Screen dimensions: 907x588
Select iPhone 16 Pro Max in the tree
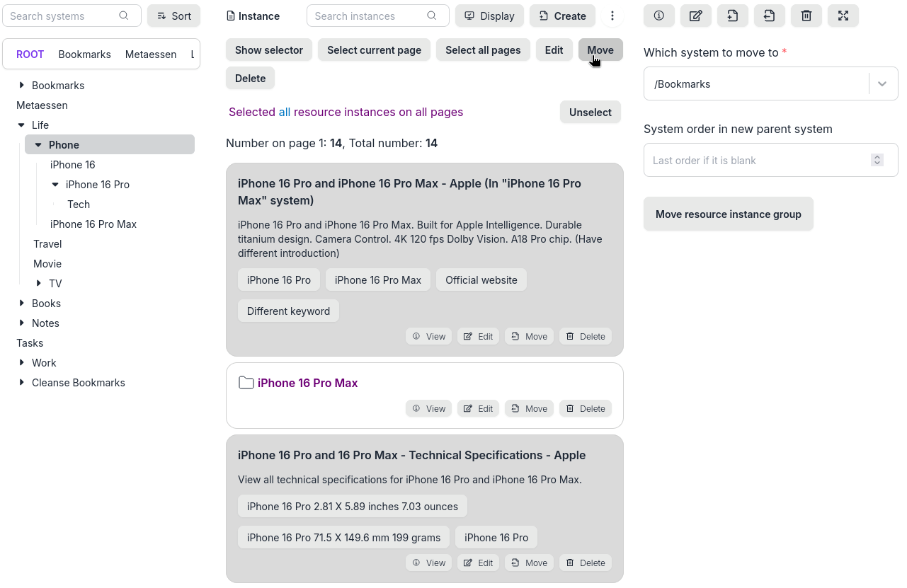tap(93, 224)
